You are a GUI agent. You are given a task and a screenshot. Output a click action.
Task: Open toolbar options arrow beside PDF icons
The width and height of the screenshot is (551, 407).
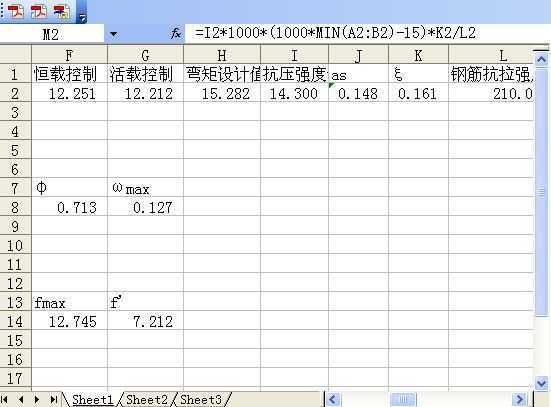click(82, 17)
